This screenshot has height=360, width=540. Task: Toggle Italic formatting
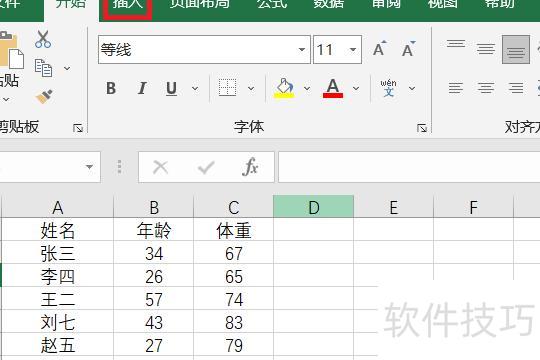[142, 88]
